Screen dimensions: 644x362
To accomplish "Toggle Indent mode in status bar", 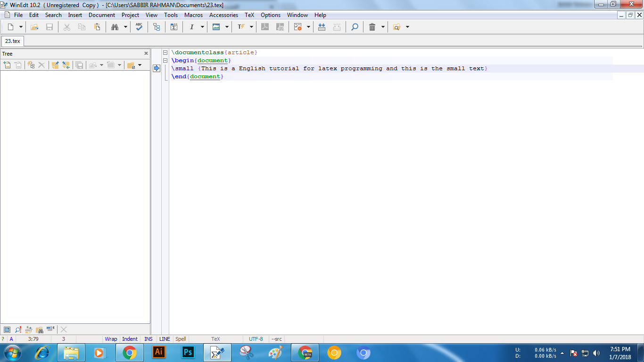I will coord(130,339).
